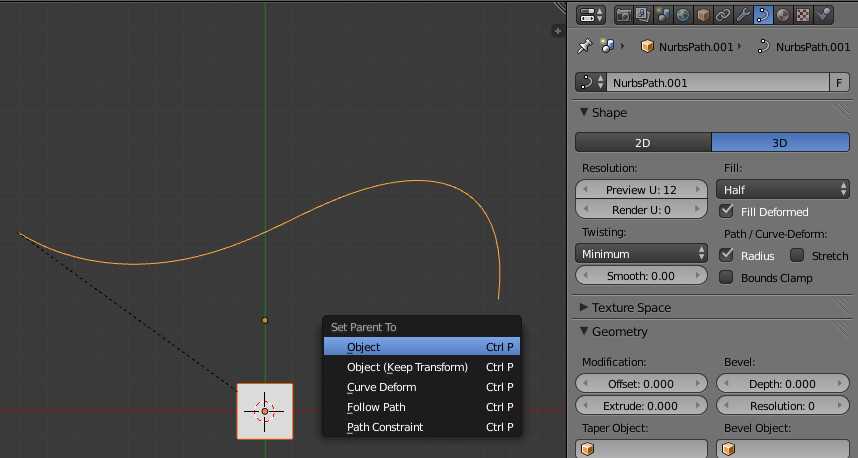Screen dimensions: 858x458
Task: Click the pin icon in the properties breadcrumb
Action: [x=586, y=46]
